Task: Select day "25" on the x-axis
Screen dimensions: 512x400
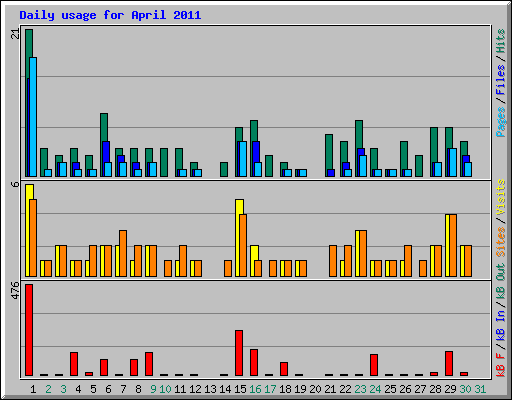Action: [x=390, y=389]
